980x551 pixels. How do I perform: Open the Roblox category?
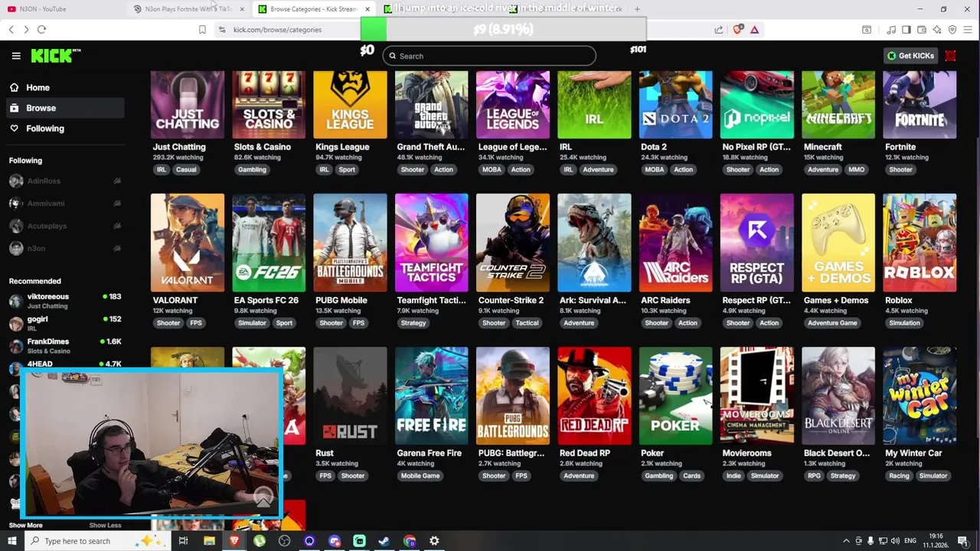920,243
